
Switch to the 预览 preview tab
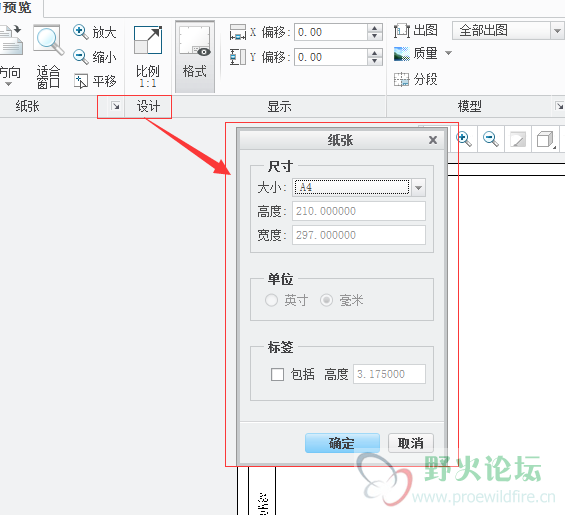click(18, 7)
